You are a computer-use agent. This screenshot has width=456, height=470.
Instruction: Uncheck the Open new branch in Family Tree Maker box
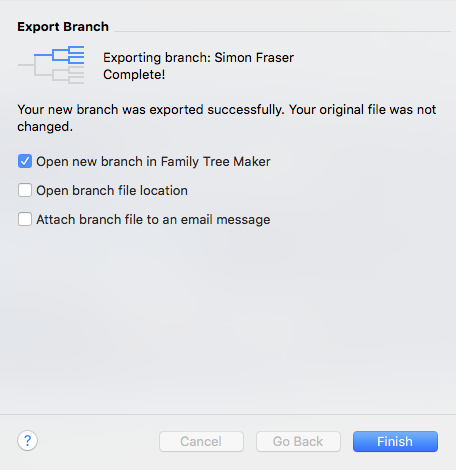tap(25, 161)
